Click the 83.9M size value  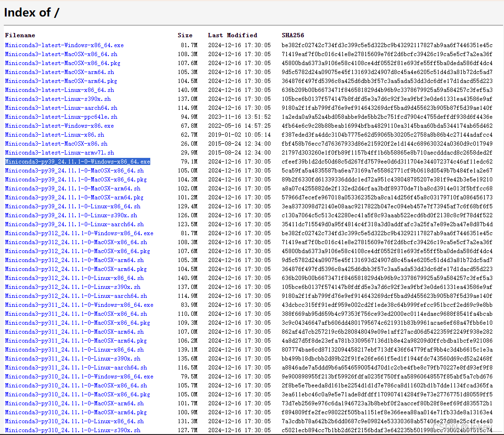click(189, 305)
